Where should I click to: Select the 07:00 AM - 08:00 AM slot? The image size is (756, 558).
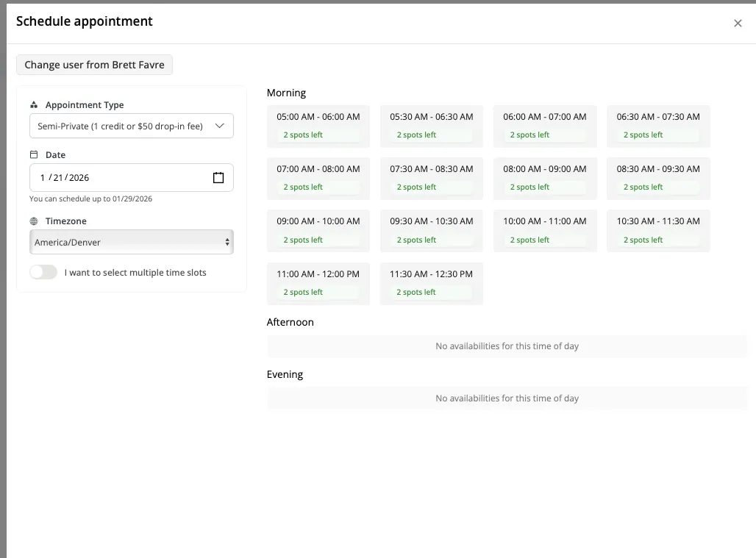[x=318, y=179]
